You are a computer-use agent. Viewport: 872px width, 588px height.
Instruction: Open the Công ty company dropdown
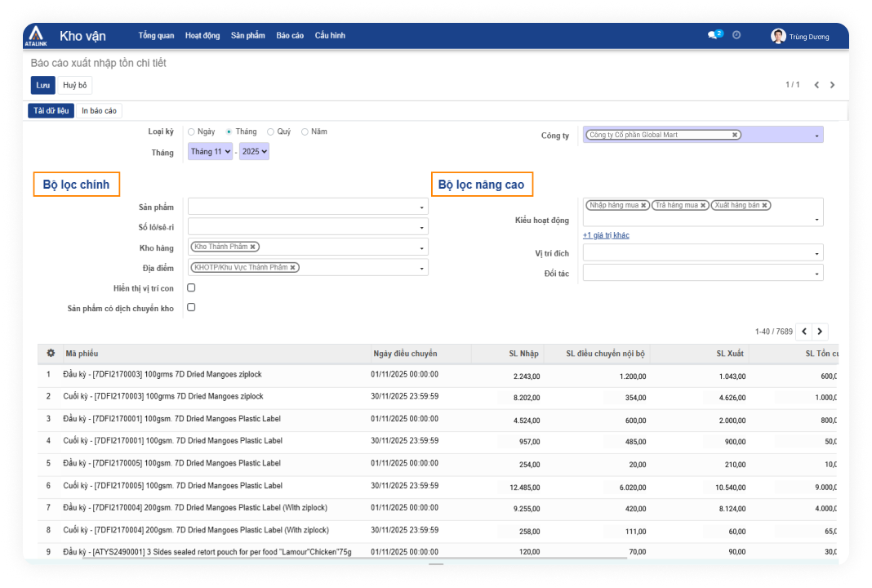[816, 136]
